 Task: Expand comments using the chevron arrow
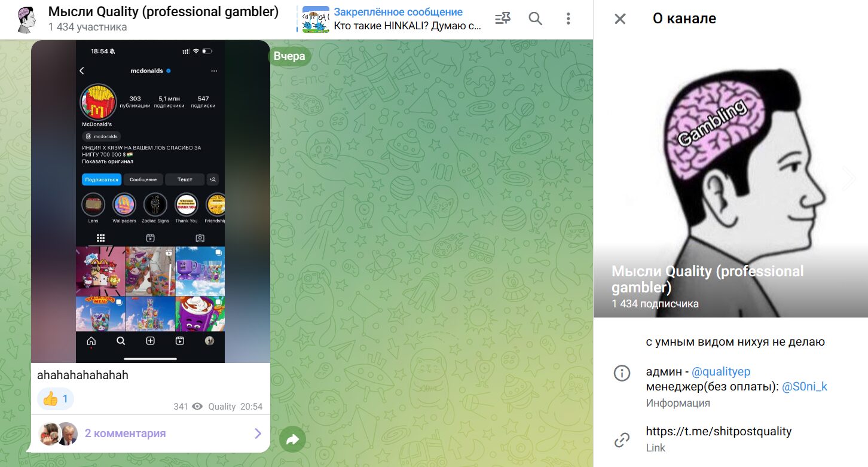258,434
